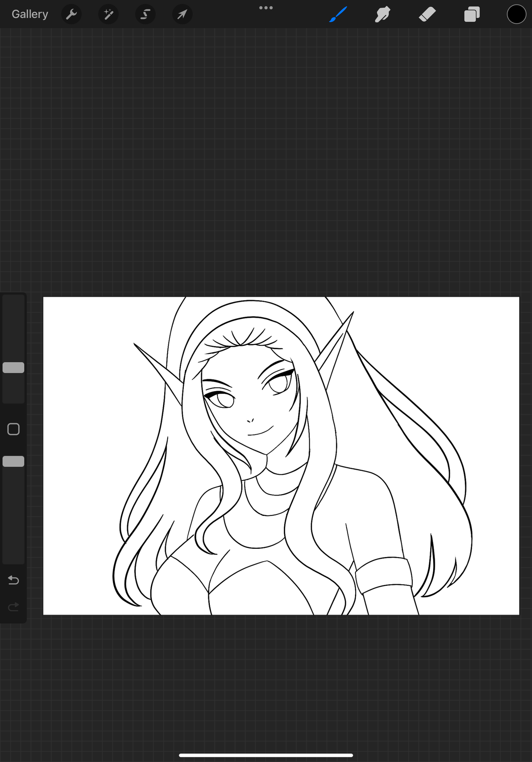Image resolution: width=532 pixels, height=762 pixels.
Task: Click the brush size slider handle
Action: tap(13, 367)
